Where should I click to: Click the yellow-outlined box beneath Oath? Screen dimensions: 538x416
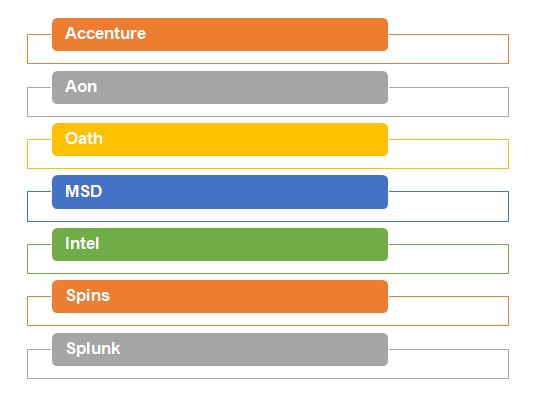click(x=268, y=162)
